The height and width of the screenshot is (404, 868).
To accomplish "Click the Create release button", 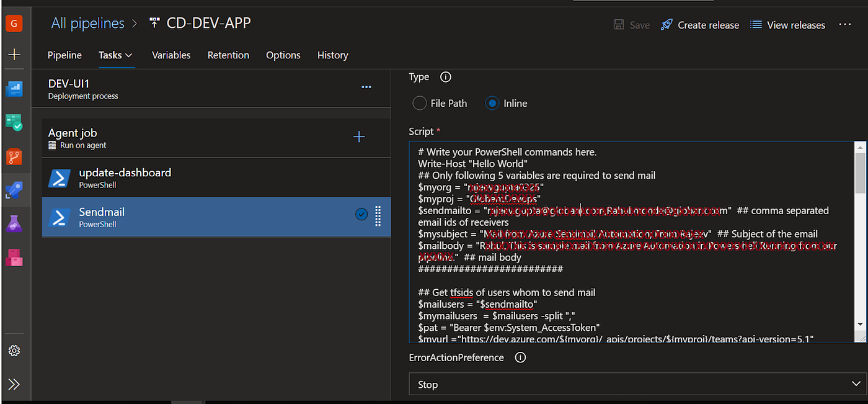I will pyautogui.click(x=700, y=25).
